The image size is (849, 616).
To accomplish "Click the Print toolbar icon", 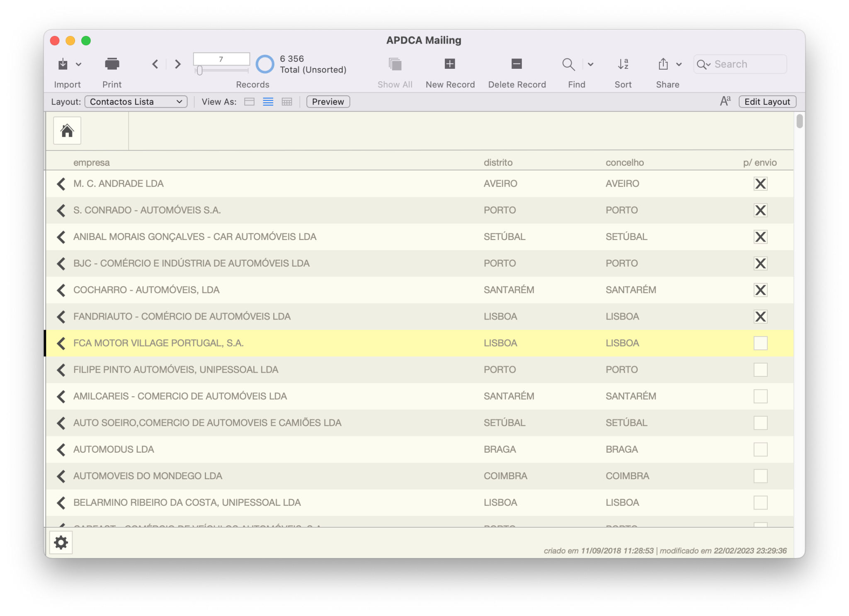I will 112,64.
